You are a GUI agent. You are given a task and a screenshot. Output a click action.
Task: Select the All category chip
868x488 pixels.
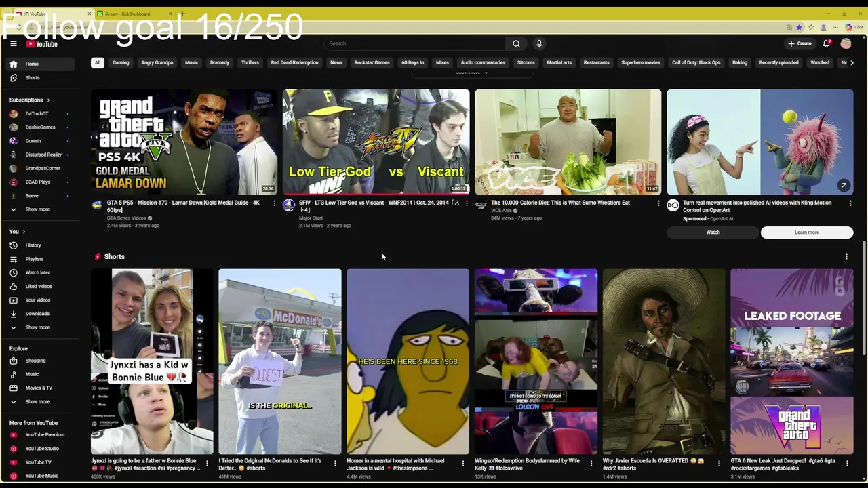pos(97,62)
